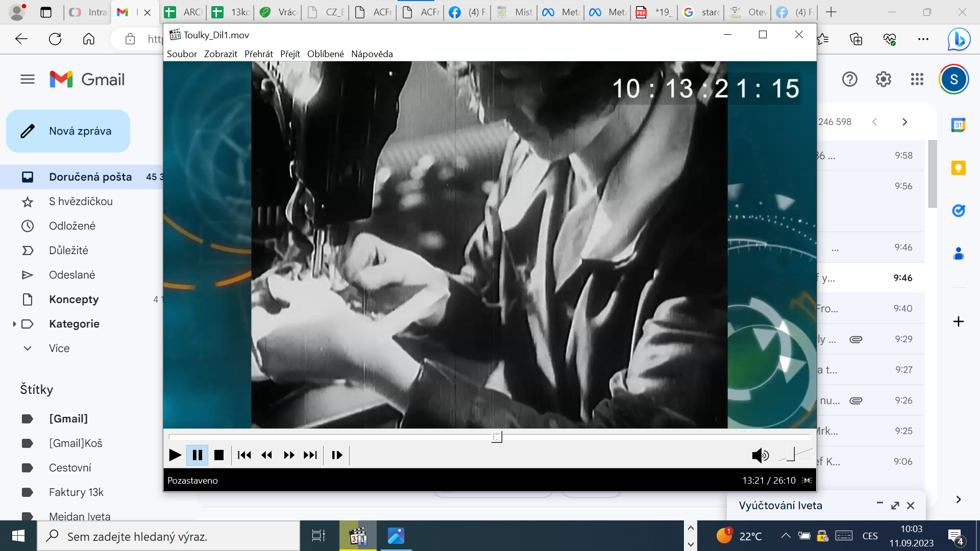Screen dimensions: 980x551
Task: Click the rewind (decrease speed) button
Action: [x=266, y=455]
